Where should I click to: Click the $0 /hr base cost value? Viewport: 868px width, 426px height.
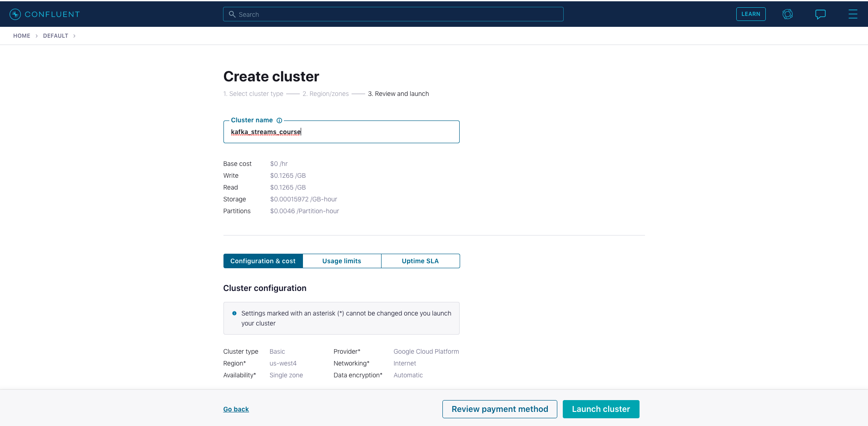pos(279,164)
